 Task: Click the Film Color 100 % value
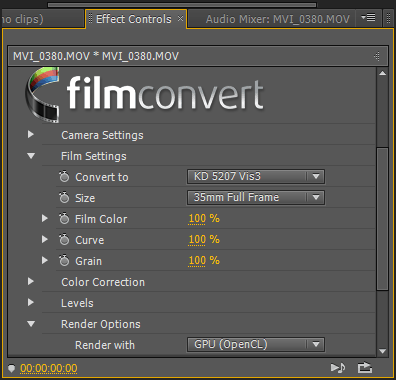coord(204,219)
